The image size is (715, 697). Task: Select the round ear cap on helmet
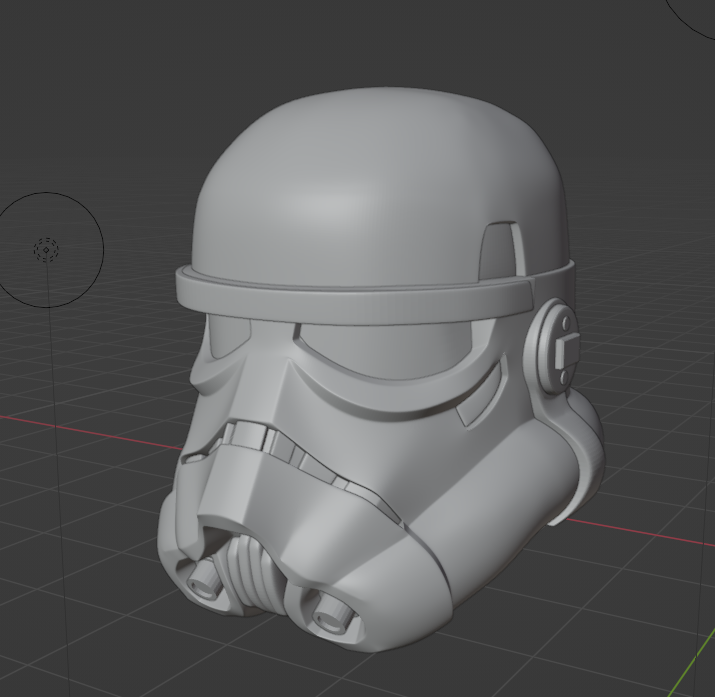click(x=554, y=346)
